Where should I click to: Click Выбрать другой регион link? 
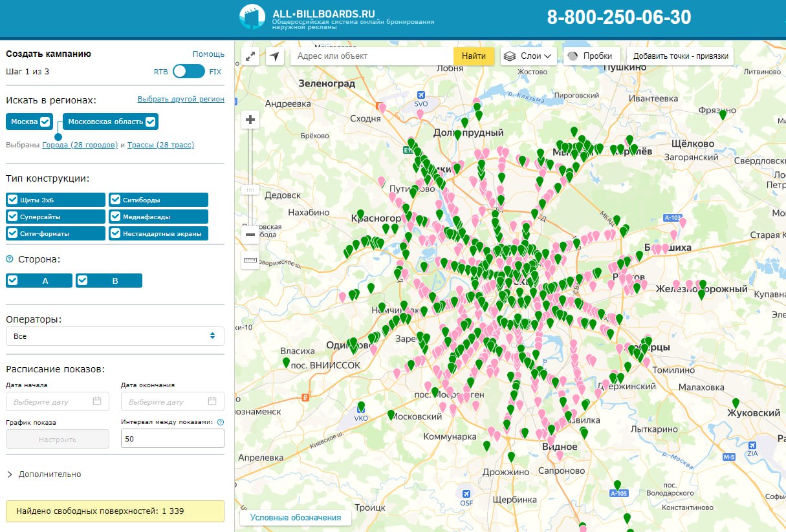tap(181, 99)
